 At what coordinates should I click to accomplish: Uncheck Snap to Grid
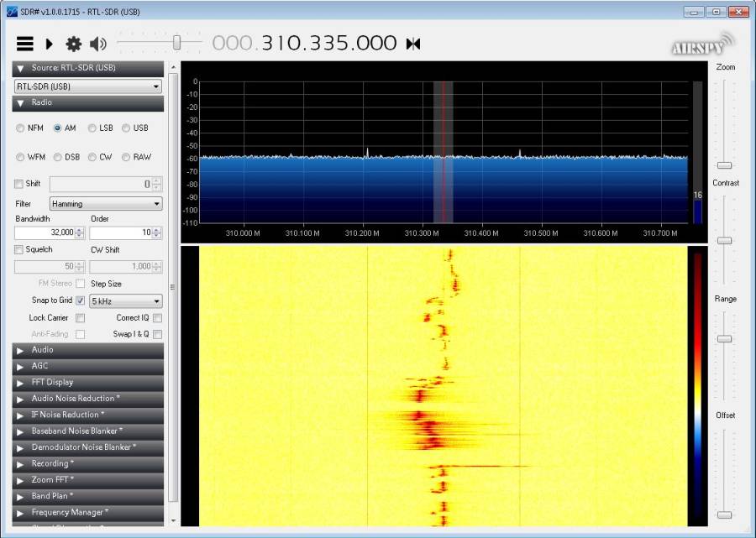[80, 300]
